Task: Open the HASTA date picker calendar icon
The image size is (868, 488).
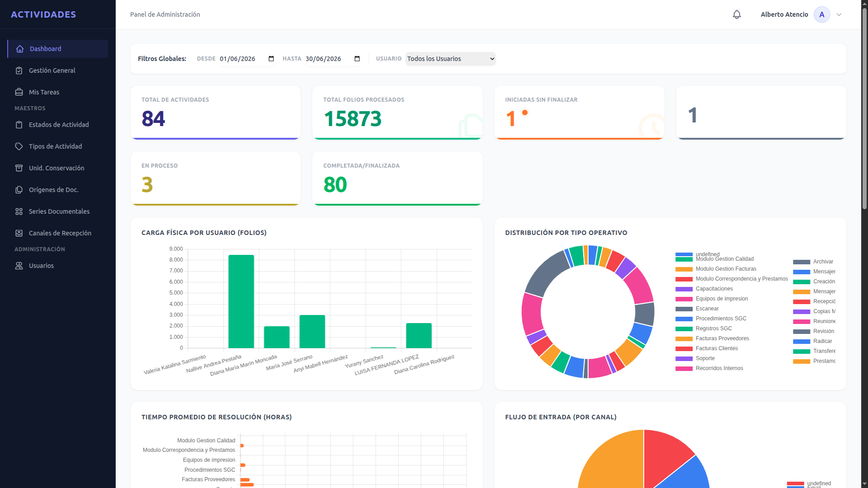Action: 357,59
